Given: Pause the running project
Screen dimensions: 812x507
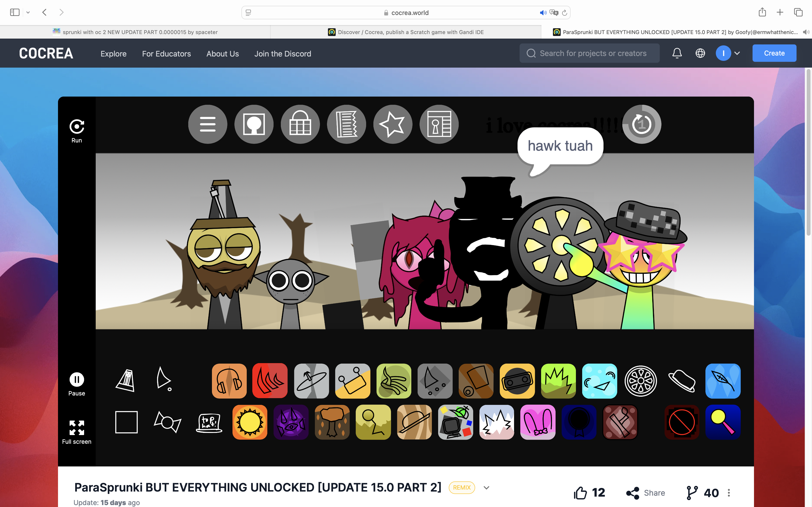Looking at the screenshot, I should pos(77,379).
